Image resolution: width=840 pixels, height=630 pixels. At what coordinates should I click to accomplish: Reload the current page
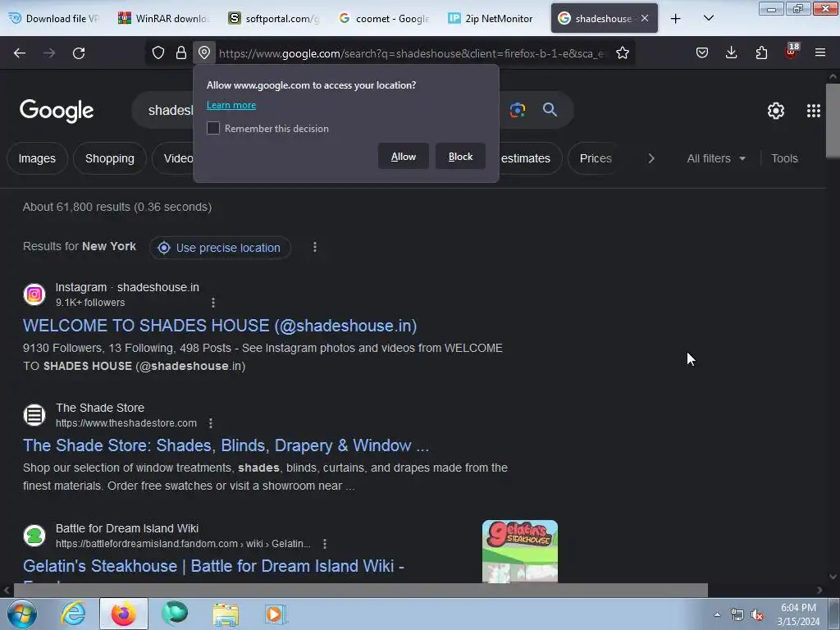[79, 53]
